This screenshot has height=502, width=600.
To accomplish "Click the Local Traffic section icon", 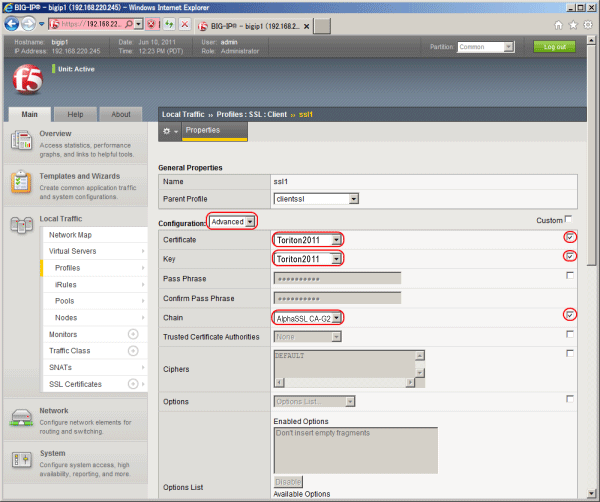I will pos(21,225).
